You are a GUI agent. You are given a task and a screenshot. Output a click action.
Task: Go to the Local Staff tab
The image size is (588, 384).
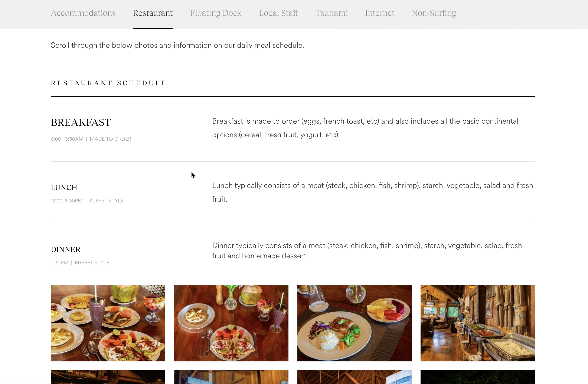pos(278,13)
